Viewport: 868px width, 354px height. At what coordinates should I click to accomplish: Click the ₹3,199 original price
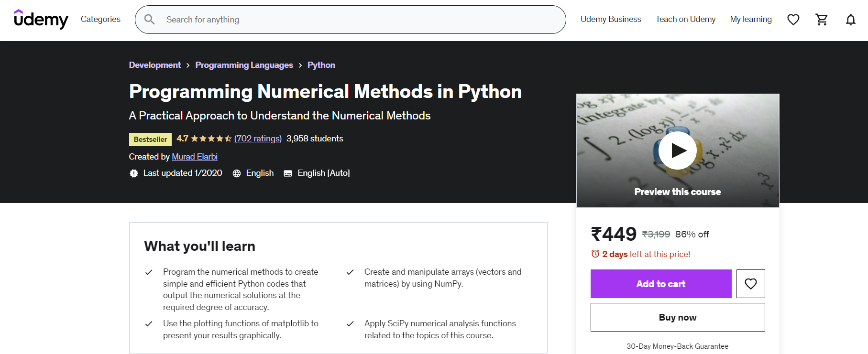pos(656,234)
